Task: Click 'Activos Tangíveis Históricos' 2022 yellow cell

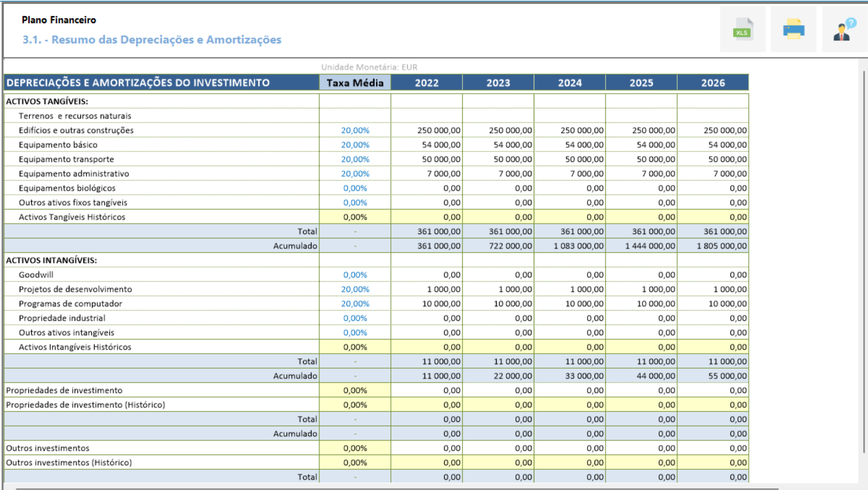Action: [x=427, y=217]
